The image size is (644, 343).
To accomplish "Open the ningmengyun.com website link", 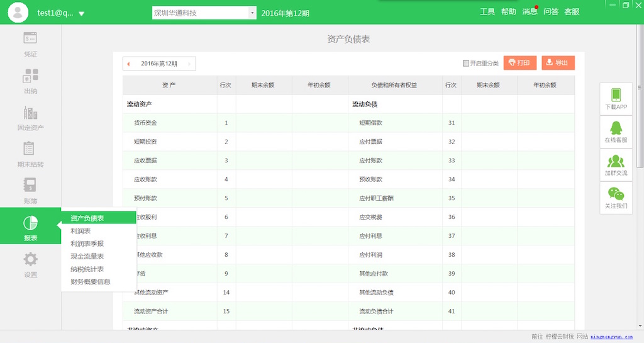I will tap(611, 337).
